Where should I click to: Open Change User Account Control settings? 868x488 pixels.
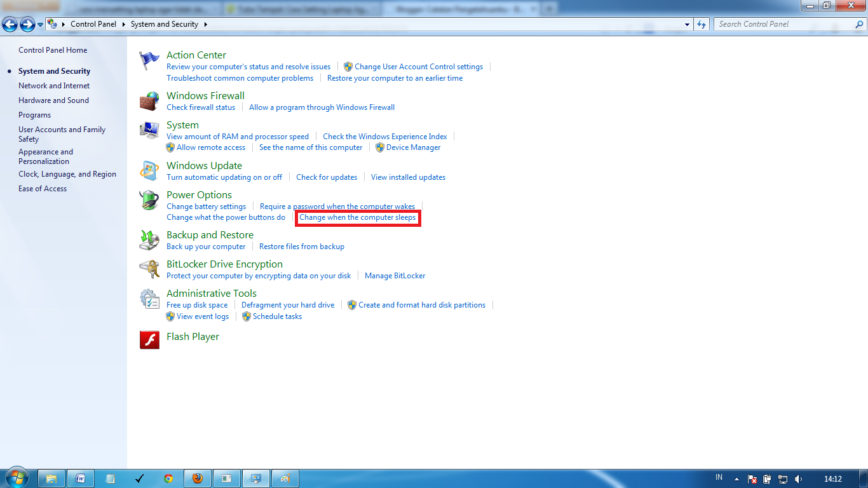[419, 67]
